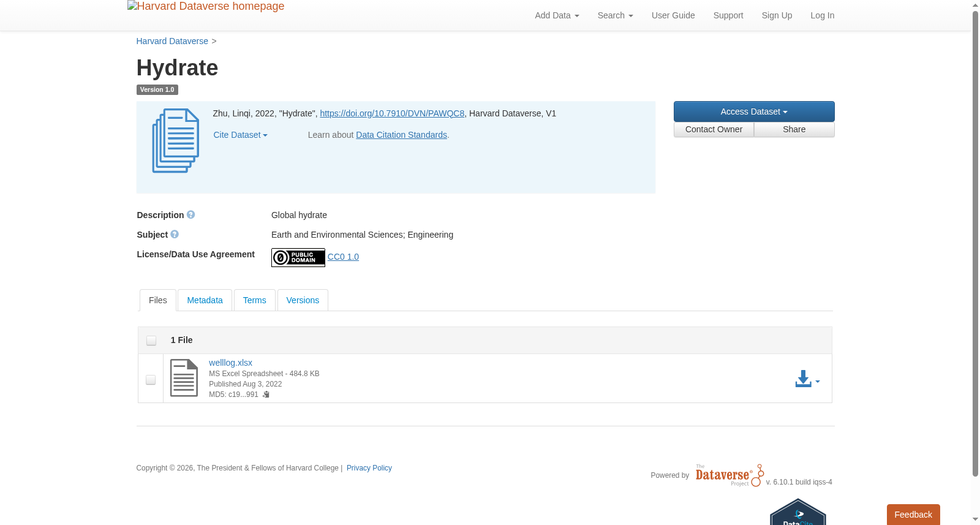Click the 'Published Aug 3, 2022' text

[245, 384]
